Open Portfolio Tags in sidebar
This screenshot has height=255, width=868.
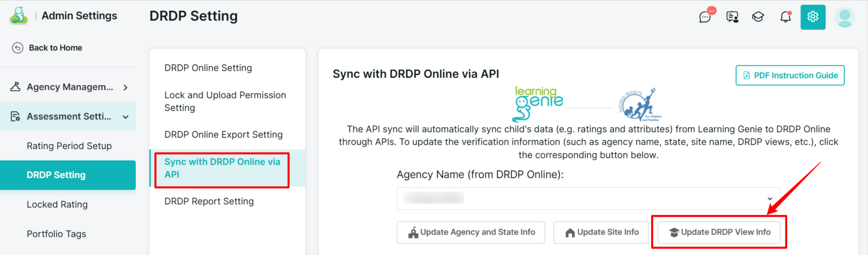tap(56, 234)
